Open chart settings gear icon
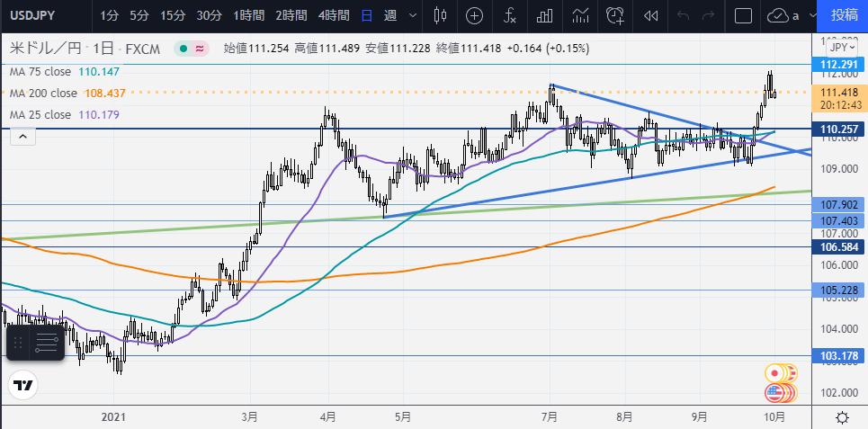This screenshot has height=429, width=868. (x=843, y=416)
